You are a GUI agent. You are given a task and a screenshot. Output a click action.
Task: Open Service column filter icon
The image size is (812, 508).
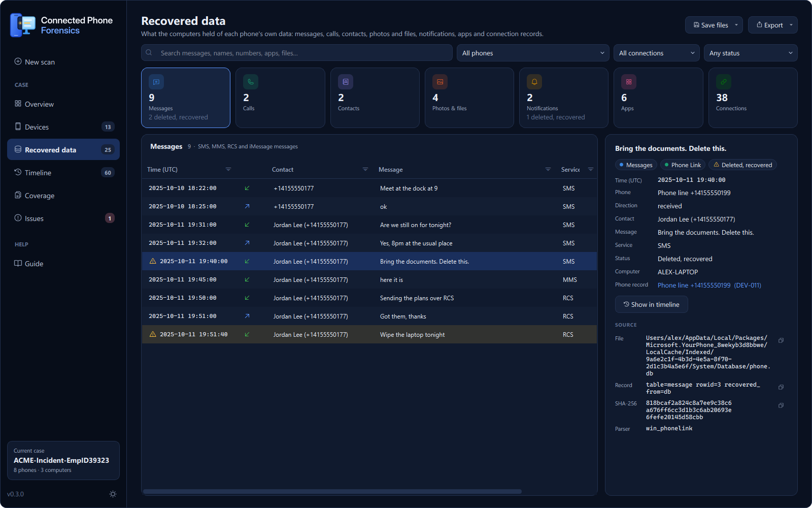(x=591, y=169)
